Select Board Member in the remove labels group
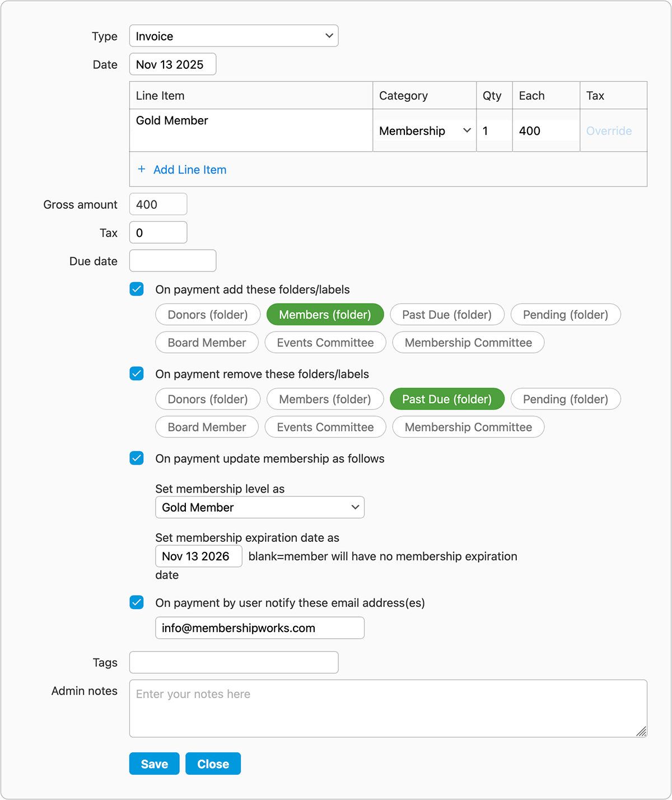 (x=207, y=427)
